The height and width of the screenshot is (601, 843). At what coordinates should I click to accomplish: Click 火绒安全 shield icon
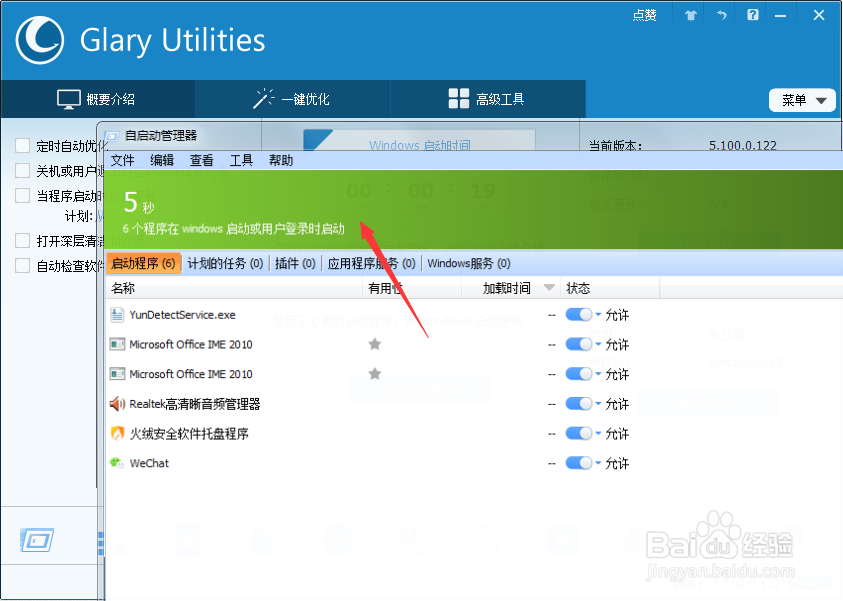tap(117, 433)
